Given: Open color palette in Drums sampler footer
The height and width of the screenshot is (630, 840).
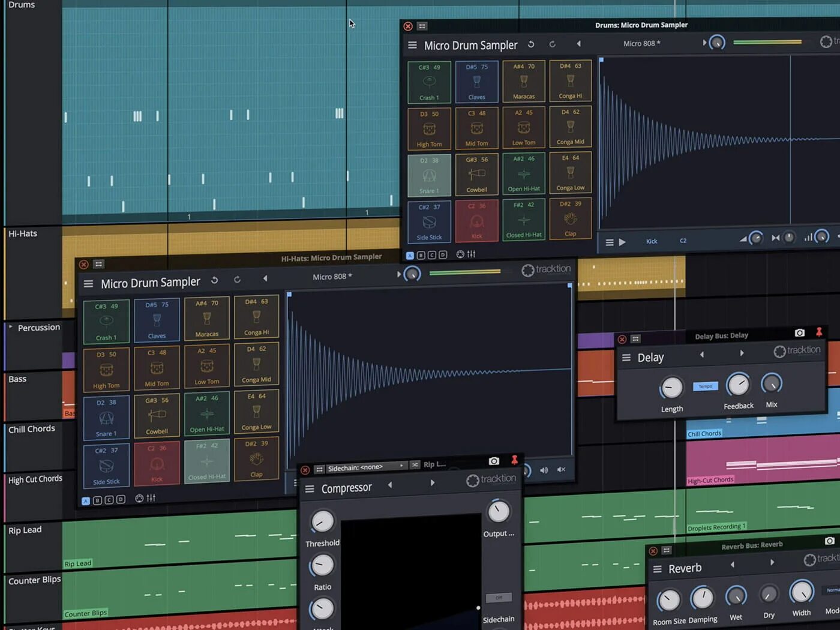Looking at the screenshot, I should coord(460,254).
